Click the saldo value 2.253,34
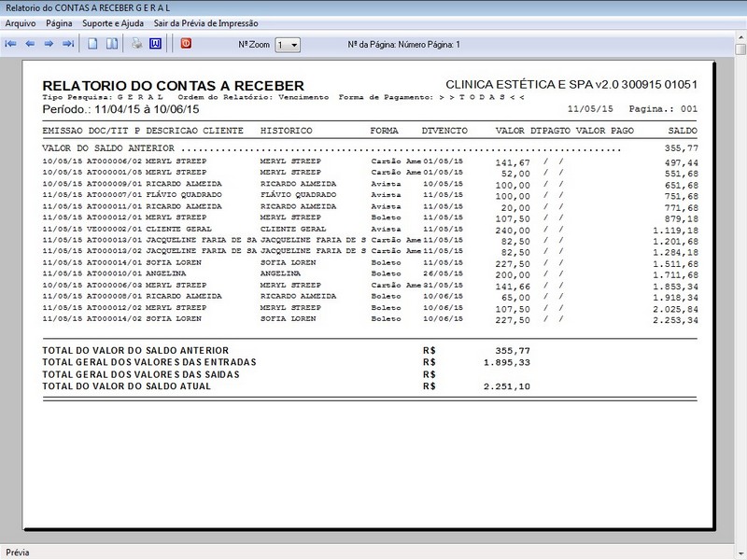The height and width of the screenshot is (560, 747). click(675, 320)
